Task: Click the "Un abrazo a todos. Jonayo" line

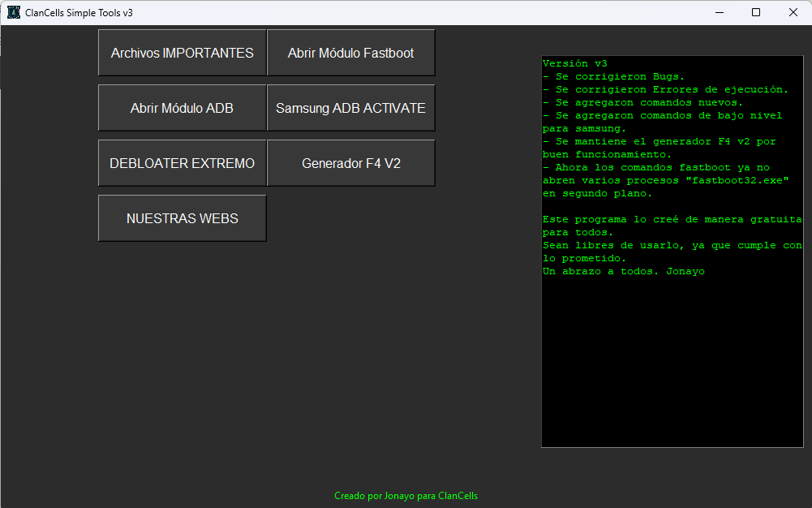Action: pyautogui.click(x=623, y=271)
